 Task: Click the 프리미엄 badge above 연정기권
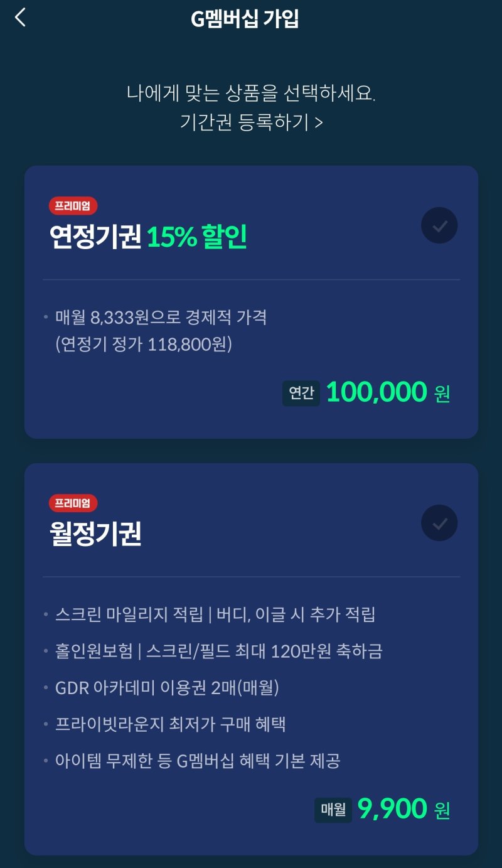click(x=73, y=205)
